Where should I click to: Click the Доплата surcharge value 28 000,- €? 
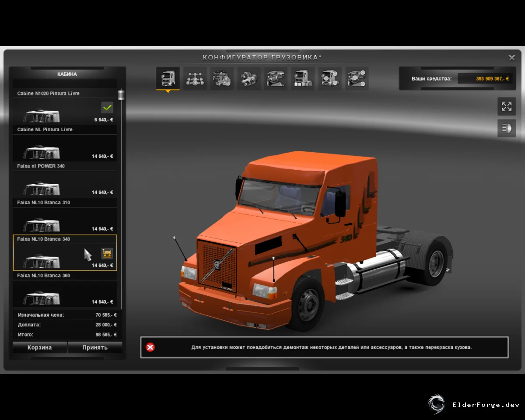[106, 325]
